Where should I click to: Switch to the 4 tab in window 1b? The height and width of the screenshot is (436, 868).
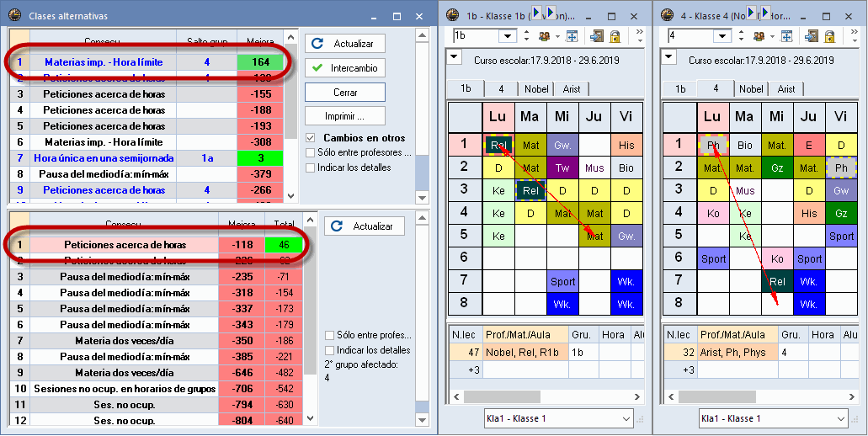[501, 89]
